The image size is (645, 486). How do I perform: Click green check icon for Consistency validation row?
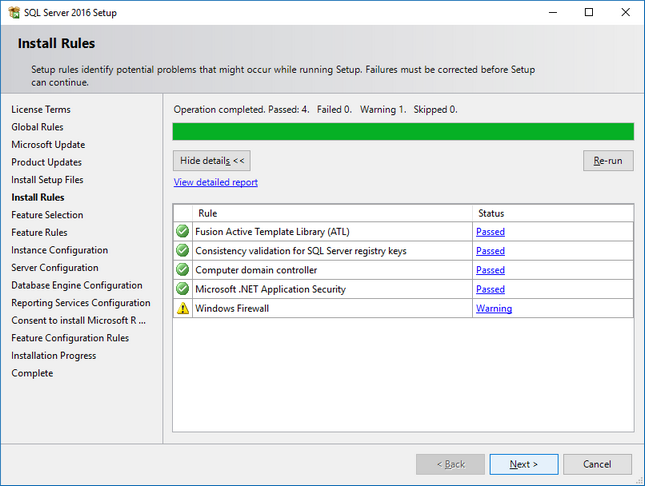(x=182, y=250)
